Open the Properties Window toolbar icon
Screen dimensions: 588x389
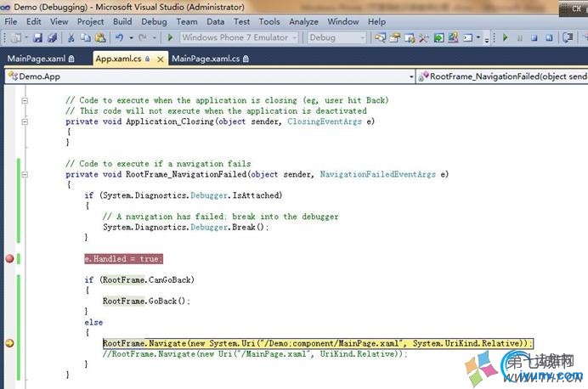coord(395,37)
